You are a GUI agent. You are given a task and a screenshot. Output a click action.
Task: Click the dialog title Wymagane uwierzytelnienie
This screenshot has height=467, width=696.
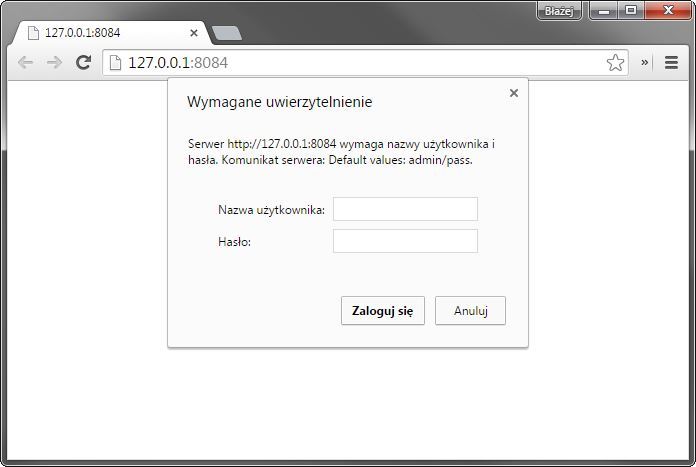[x=280, y=102]
